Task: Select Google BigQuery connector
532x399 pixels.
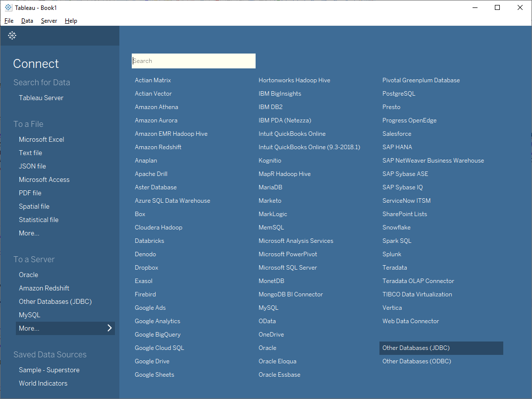Action: [x=158, y=335]
